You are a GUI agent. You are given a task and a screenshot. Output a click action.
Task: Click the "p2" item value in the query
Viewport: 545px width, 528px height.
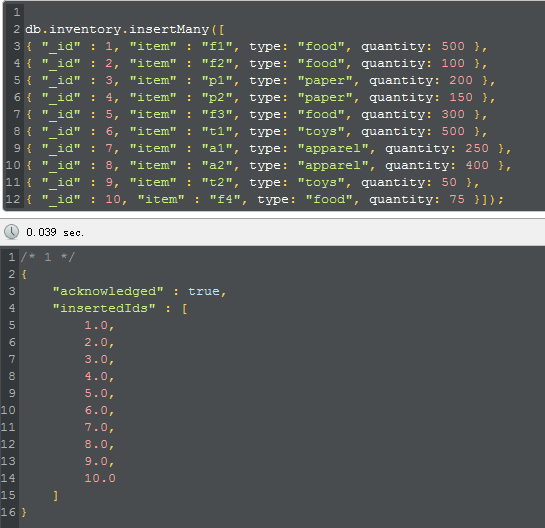pyautogui.click(x=217, y=97)
